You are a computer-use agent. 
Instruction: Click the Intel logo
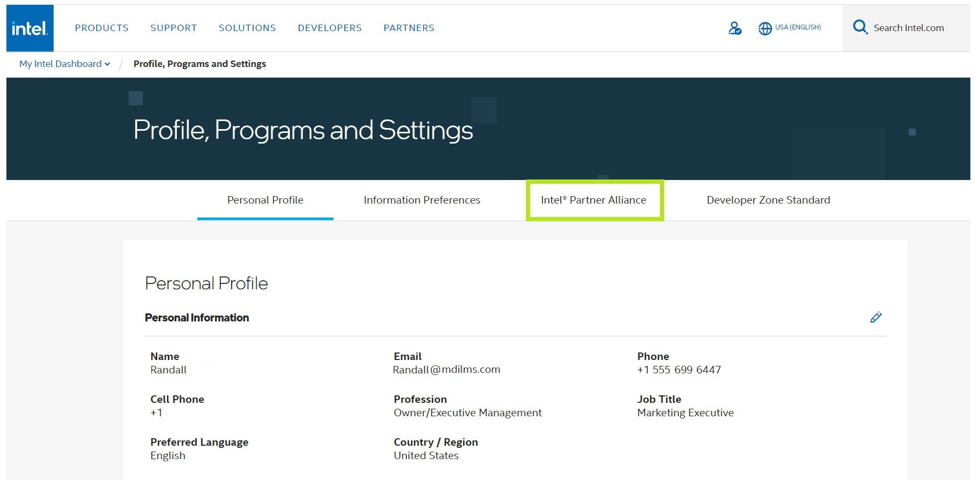[x=30, y=28]
